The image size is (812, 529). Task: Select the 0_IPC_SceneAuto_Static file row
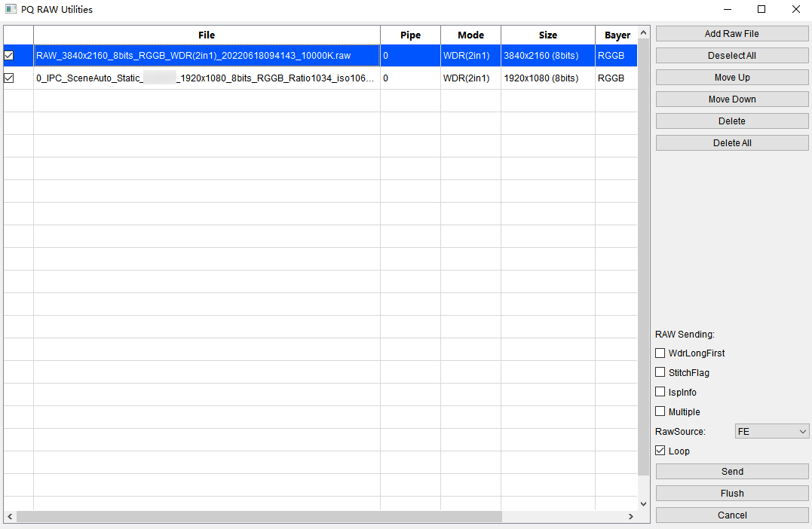[204, 78]
